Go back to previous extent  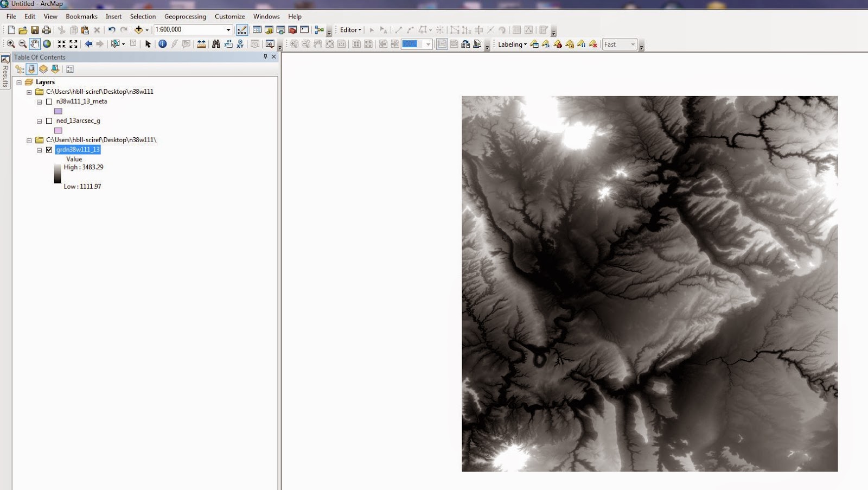(x=88, y=44)
